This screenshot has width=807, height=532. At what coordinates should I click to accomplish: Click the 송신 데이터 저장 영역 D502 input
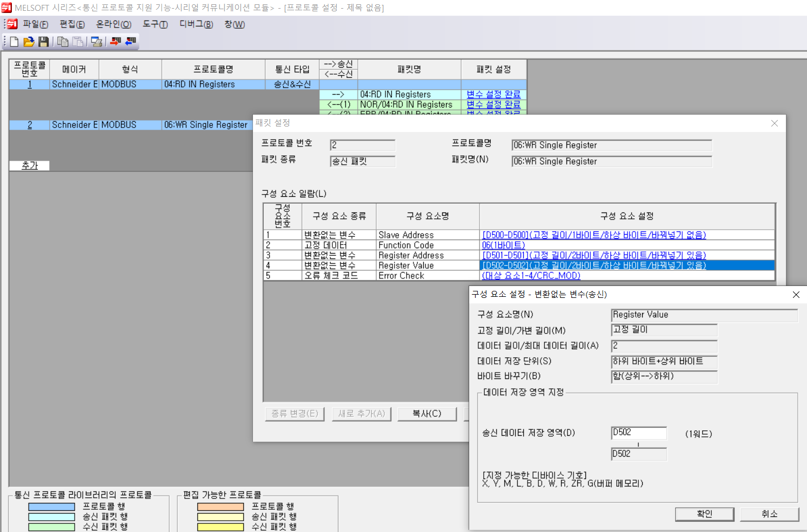pos(639,433)
